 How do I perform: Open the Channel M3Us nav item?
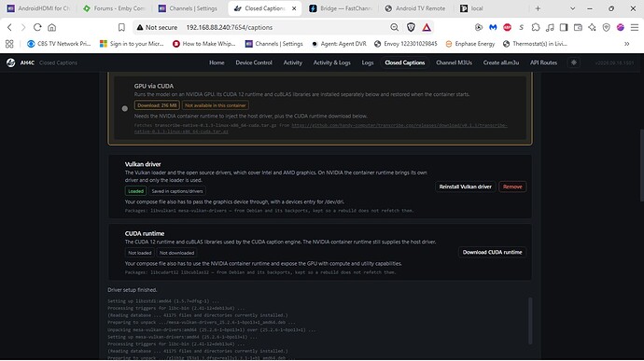(454, 62)
